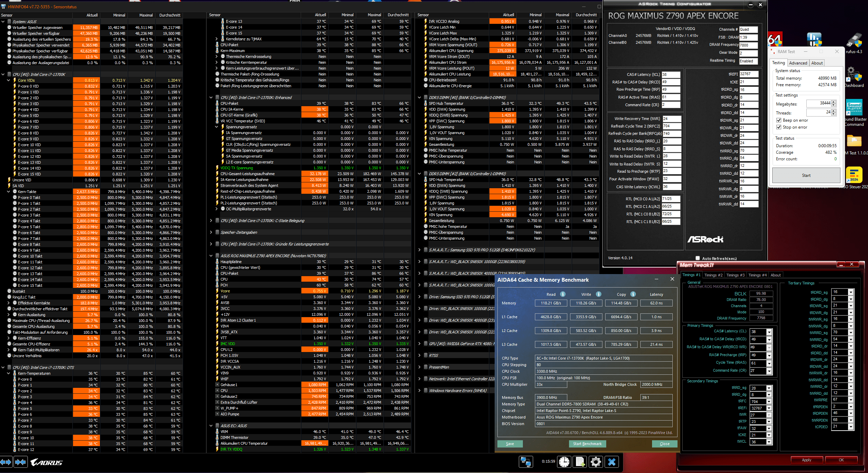
Task: Click the Megabytes value field in RAM Test
Action: click(818, 103)
